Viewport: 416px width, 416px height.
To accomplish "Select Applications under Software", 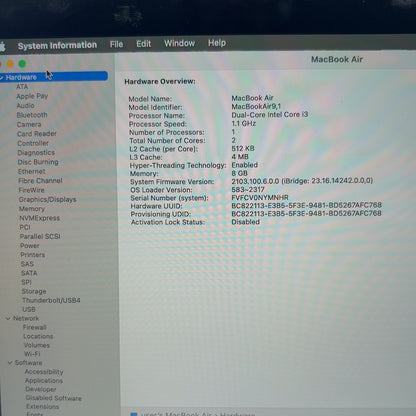I will point(44,380).
